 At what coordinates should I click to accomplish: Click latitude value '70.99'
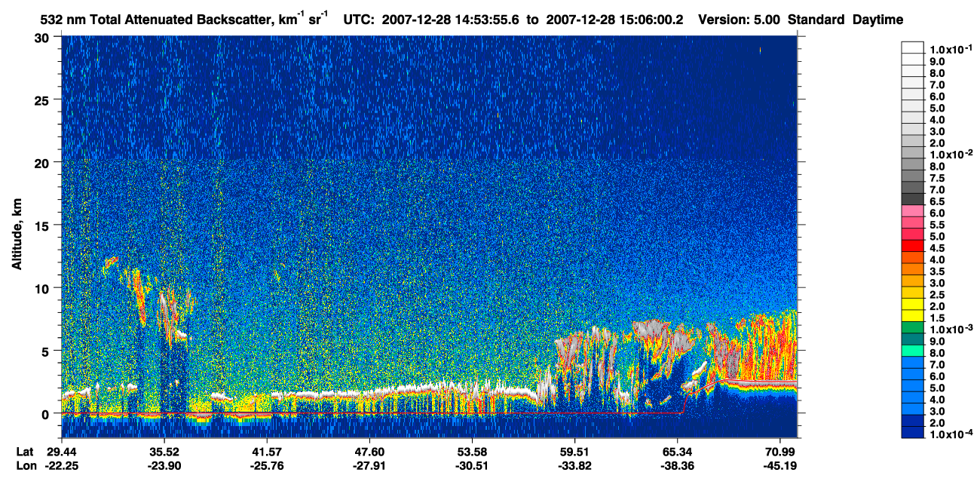[x=779, y=451]
